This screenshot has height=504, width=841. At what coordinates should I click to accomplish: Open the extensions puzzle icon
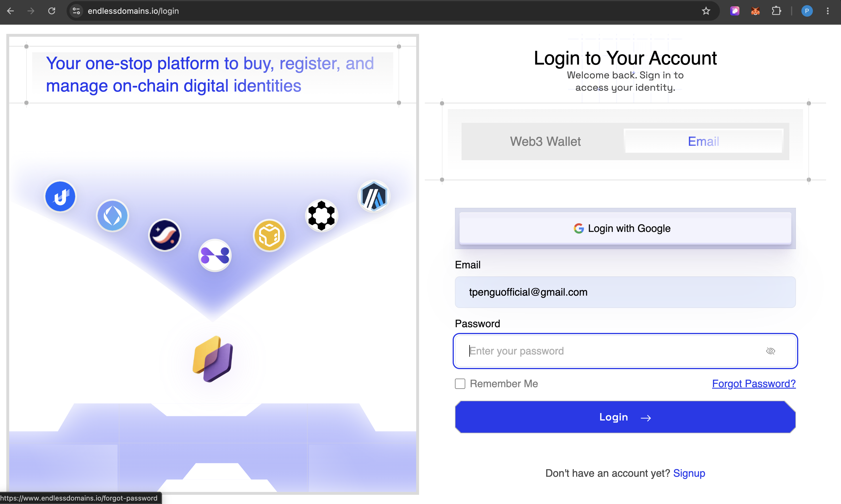(x=776, y=11)
